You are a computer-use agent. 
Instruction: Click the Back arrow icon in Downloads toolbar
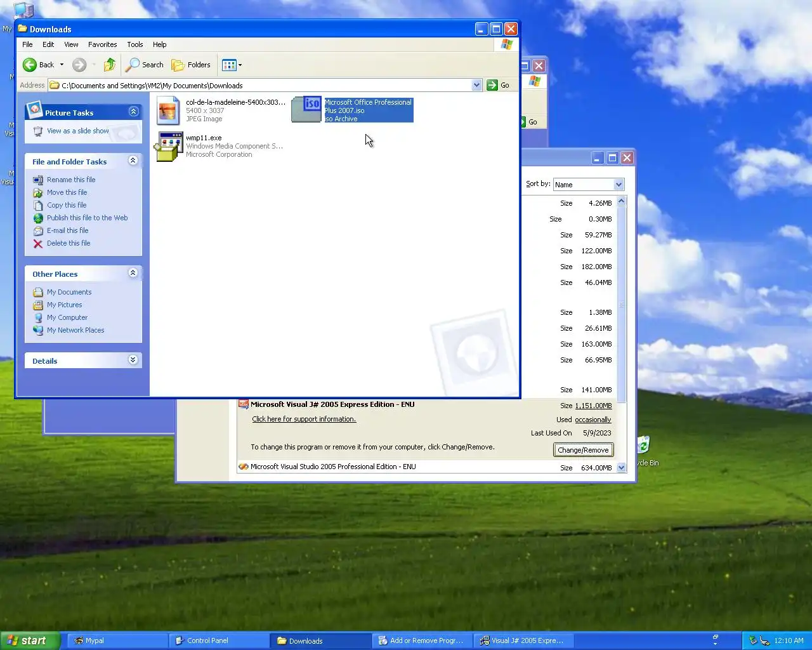click(30, 65)
